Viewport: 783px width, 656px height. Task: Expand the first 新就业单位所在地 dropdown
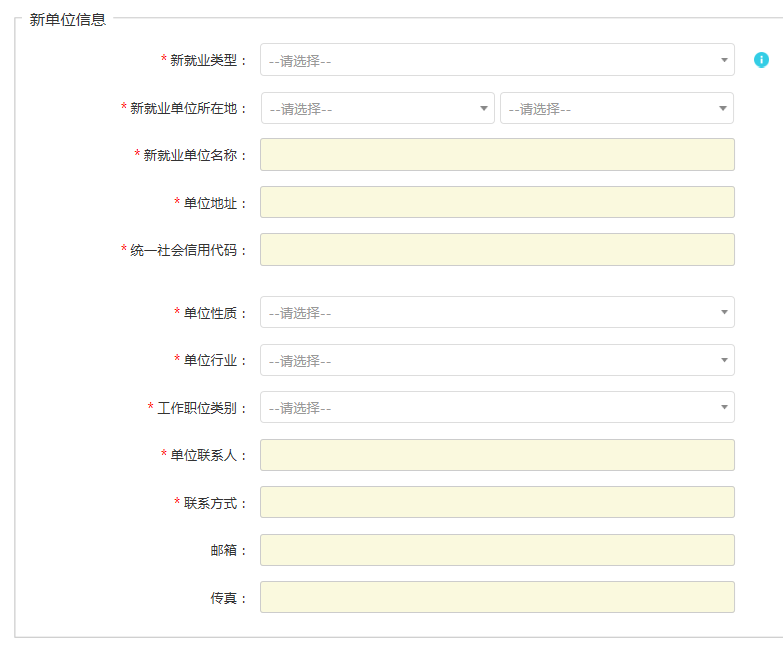pos(378,108)
